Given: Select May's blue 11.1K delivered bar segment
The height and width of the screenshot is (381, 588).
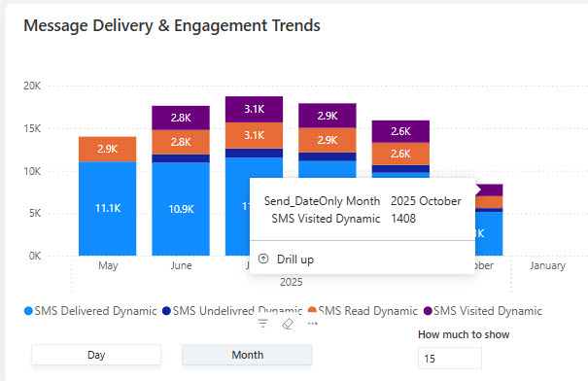Looking at the screenshot, I should pos(108,209).
